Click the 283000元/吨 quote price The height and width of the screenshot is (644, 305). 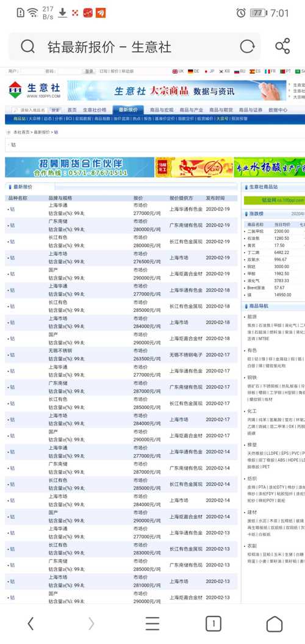pyautogui.click(x=147, y=553)
